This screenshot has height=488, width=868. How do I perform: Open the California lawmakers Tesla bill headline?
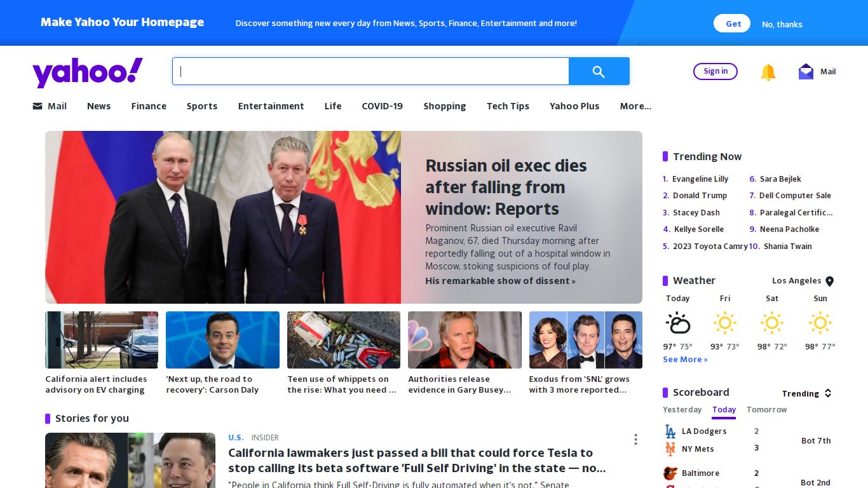[417, 461]
